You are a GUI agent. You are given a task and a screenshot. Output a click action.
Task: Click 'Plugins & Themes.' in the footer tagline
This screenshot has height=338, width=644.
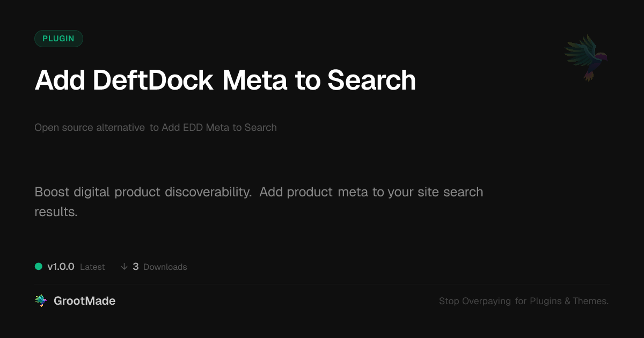click(x=569, y=301)
